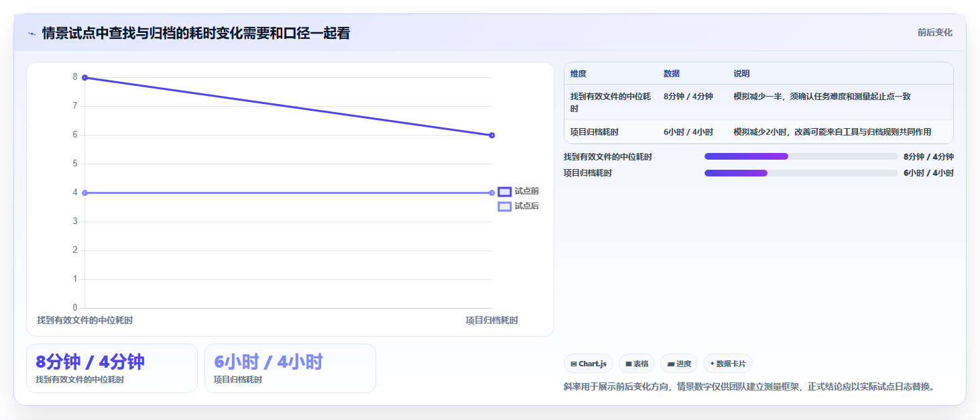Select the 表格 tag chip

click(637, 364)
